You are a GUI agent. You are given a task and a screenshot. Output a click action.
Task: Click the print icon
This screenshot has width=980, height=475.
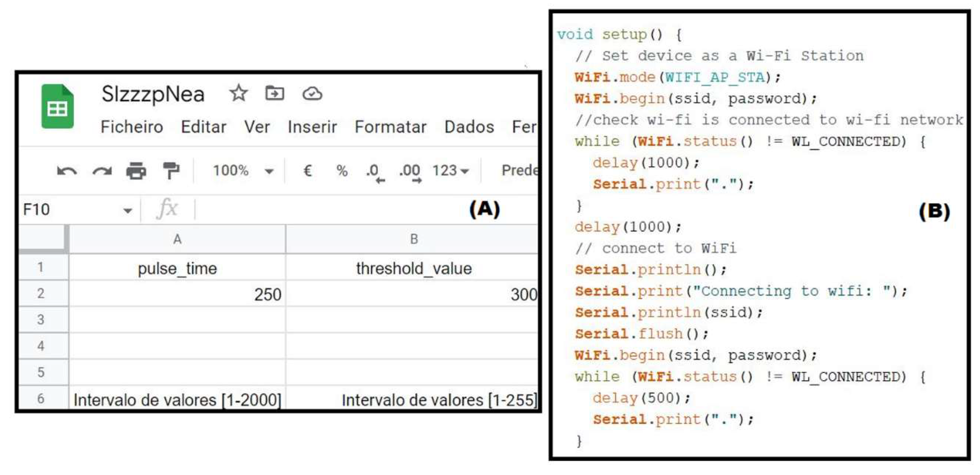[x=136, y=171]
